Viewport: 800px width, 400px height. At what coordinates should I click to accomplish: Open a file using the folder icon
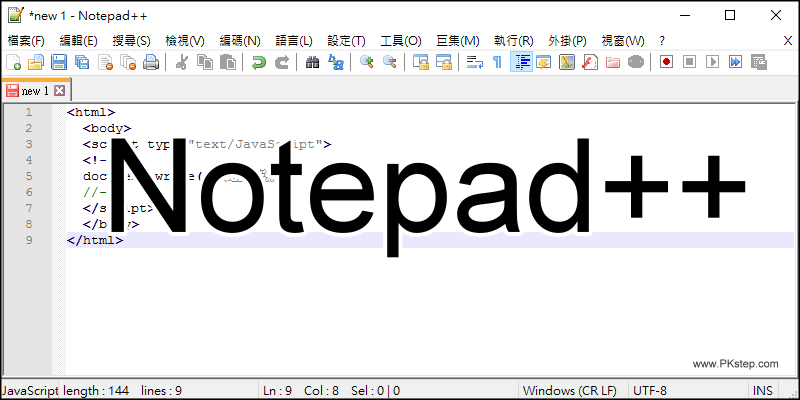[36, 62]
